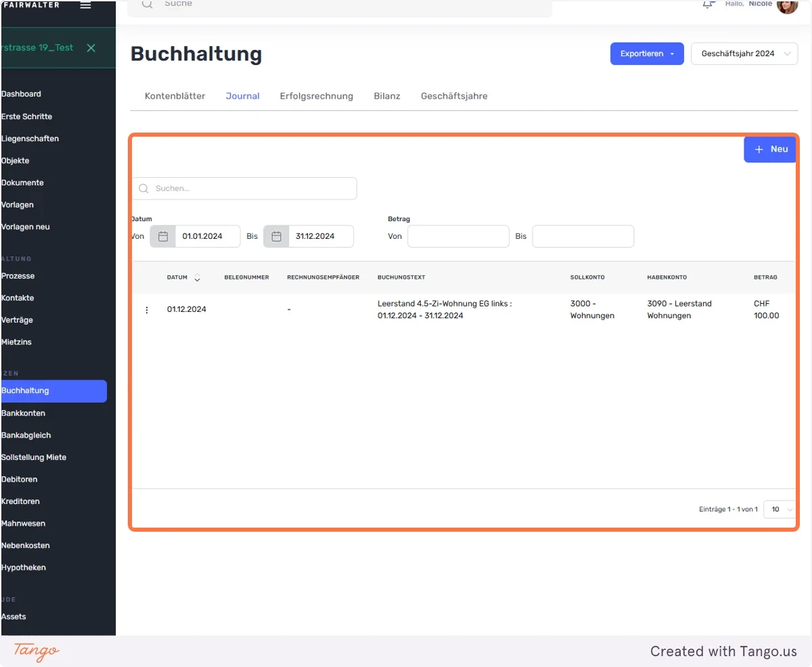
Task: Open the hamburger menu next to Fairwalter logo
Action: tap(85, 5)
